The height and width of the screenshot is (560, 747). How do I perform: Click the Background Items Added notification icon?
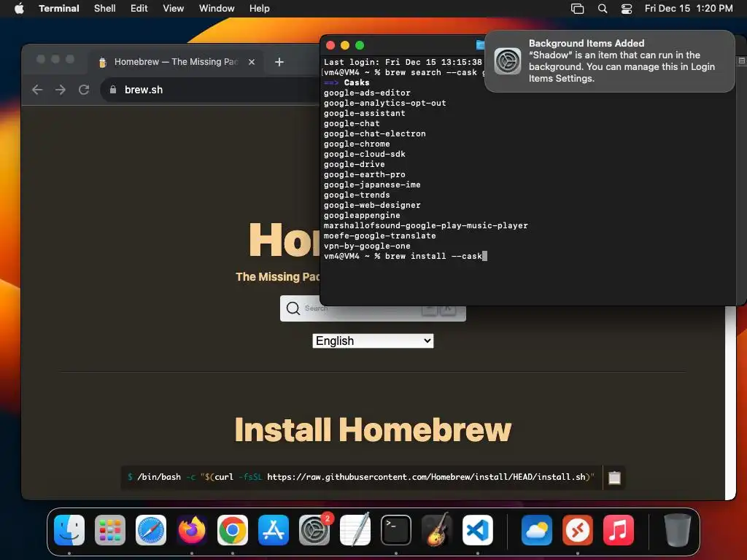[508, 61]
